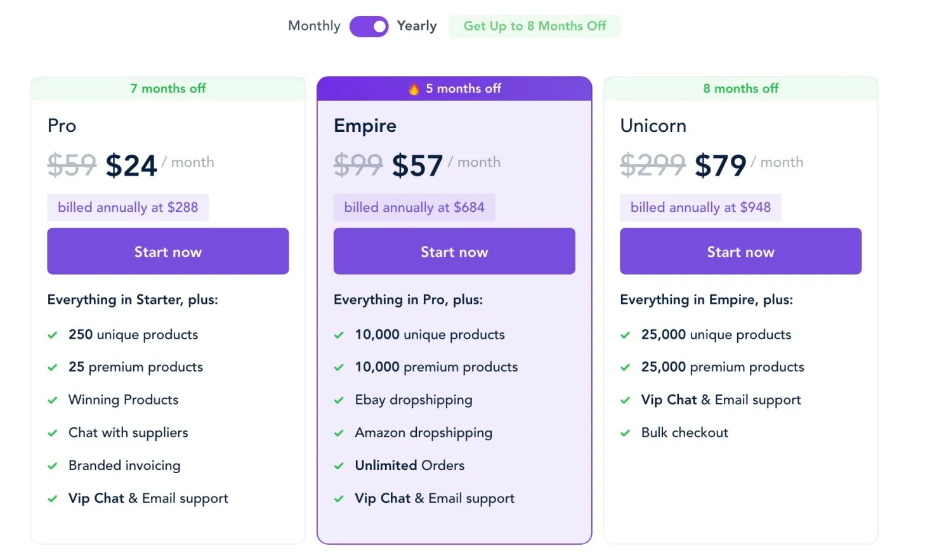Click the Get Up to 8 Months Off badge

click(x=535, y=26)
